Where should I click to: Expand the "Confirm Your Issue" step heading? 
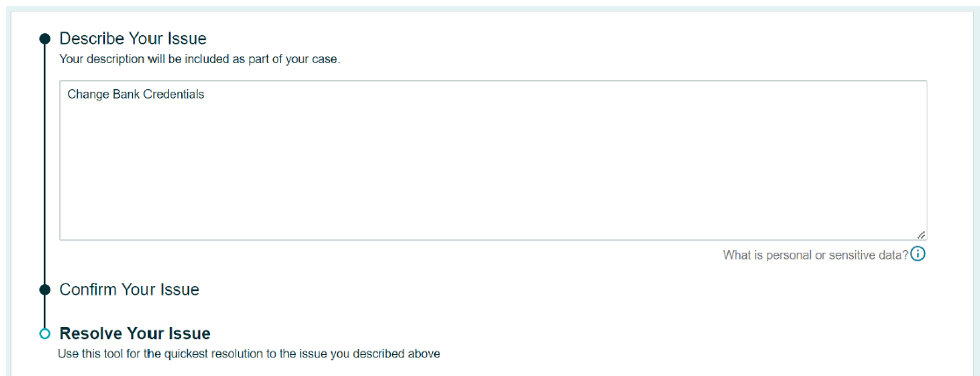129,289
